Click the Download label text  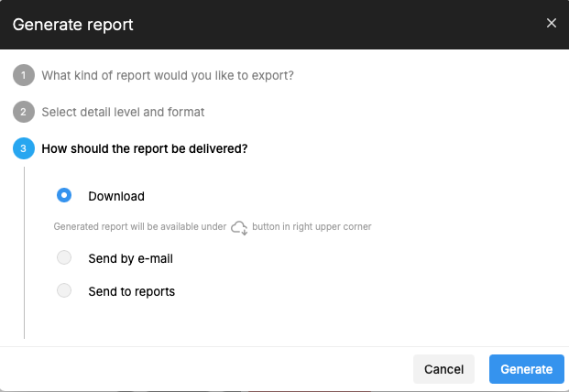(x=116, y=196)
